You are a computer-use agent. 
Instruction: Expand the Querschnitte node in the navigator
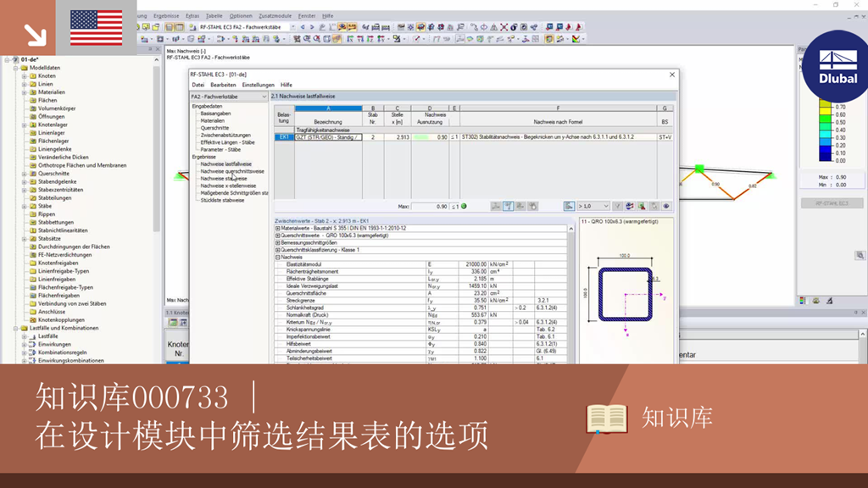point(25,173)
